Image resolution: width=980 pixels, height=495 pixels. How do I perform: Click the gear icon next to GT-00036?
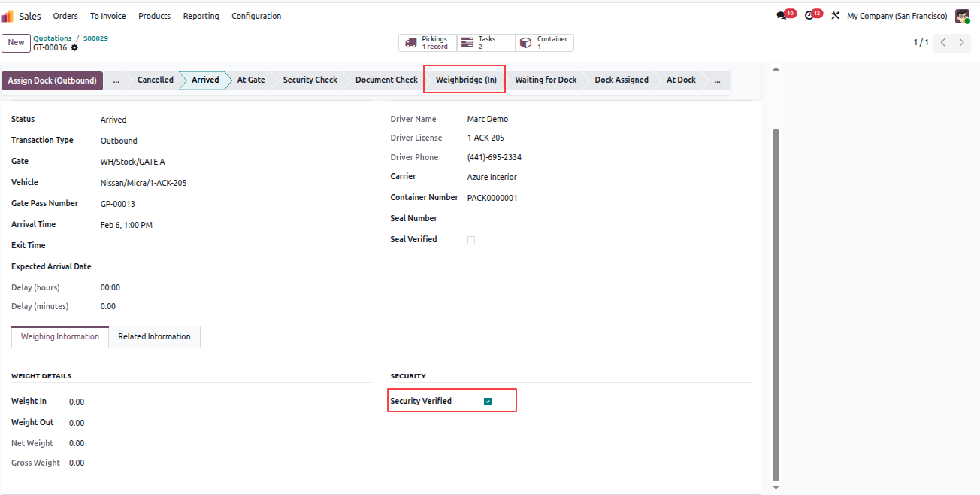[74, 47]
